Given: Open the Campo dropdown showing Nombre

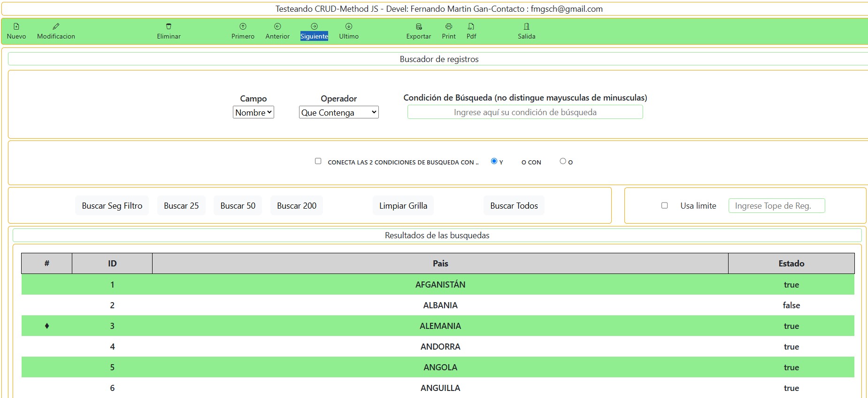Looking at the screenshot, I should (x=253, y=112).
